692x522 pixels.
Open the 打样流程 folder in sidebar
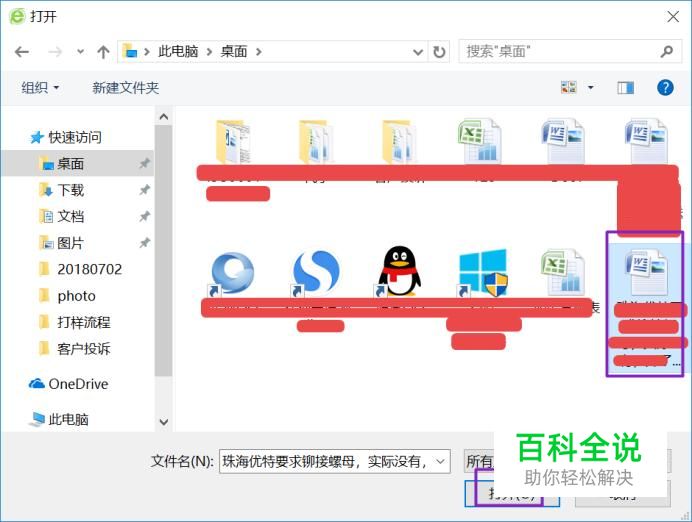75,322
